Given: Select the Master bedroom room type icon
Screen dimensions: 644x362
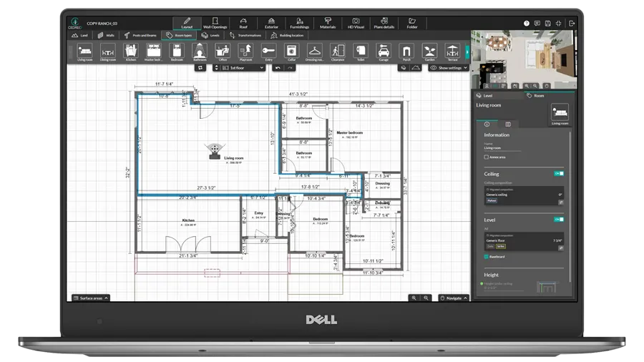Looking at the screenshot, I should click(154, 52).
